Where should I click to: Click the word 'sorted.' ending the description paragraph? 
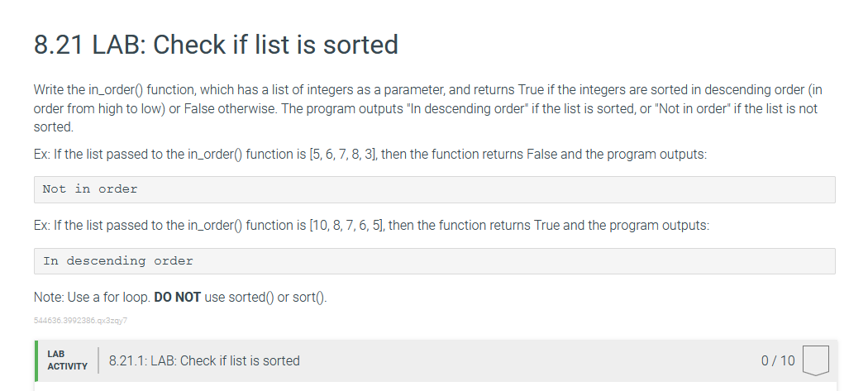[x=54, y=126]
